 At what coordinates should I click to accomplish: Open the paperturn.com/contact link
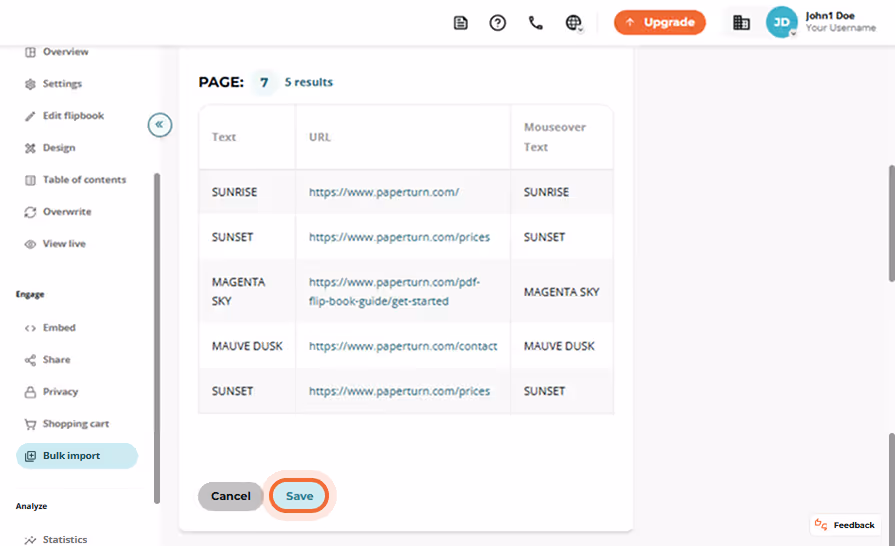pyautogui.click(x=403, y=346)
